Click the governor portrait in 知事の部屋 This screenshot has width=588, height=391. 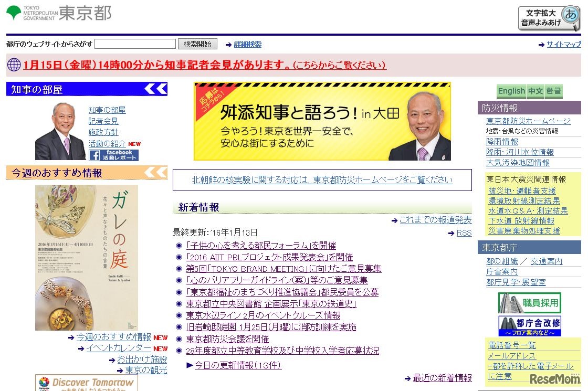click(60, 131)
